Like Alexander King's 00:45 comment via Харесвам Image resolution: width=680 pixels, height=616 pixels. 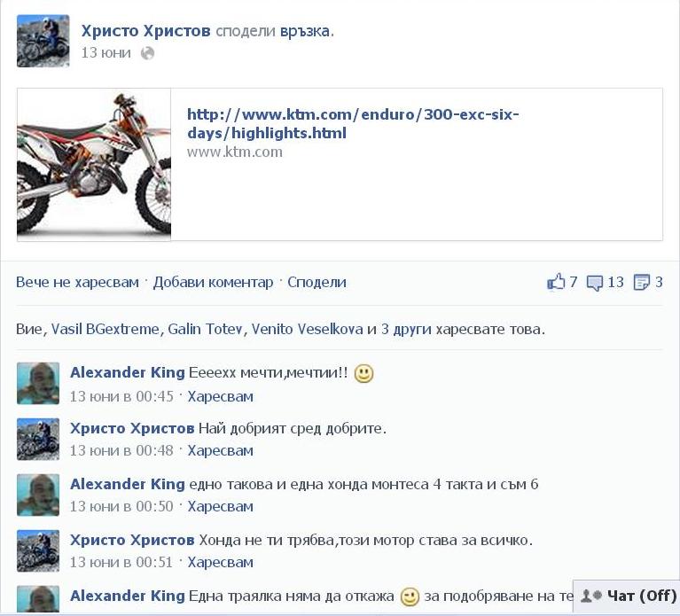(x=220, y=396)
